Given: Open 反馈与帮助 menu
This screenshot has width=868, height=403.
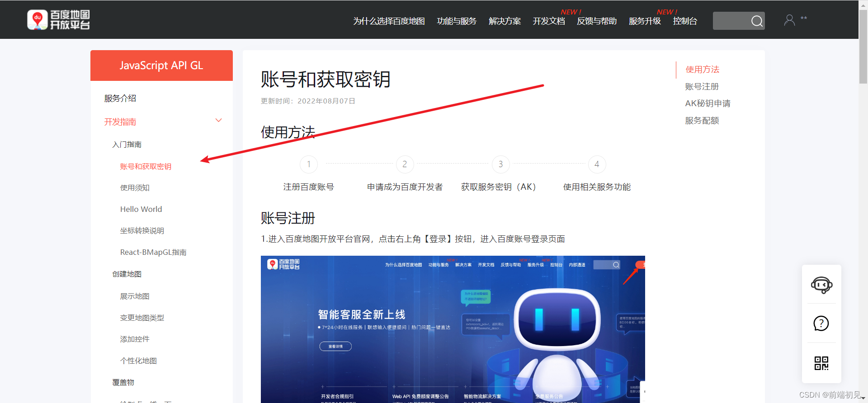Looking at the screenshot, I should (x=597, y=21).
